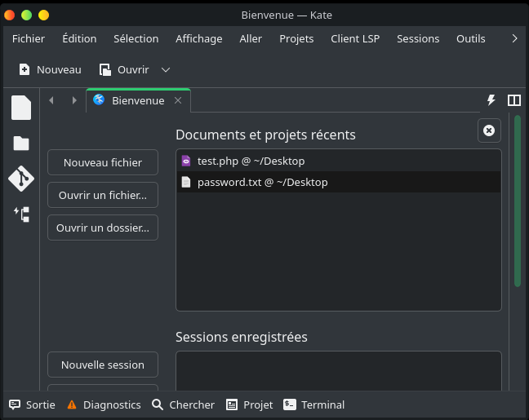
Task: Go to next tab arrow
Action: pyautogui.click(x=74, y=100)
